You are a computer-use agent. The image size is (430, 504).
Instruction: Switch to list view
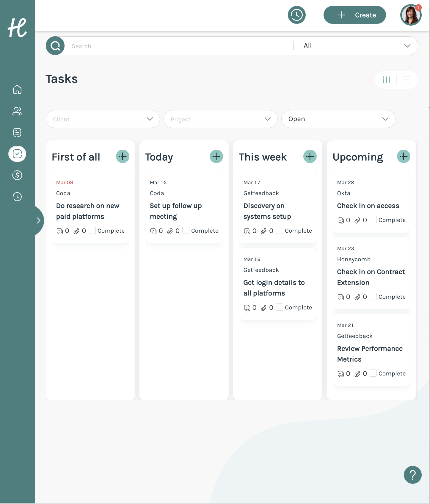point(407,80)
